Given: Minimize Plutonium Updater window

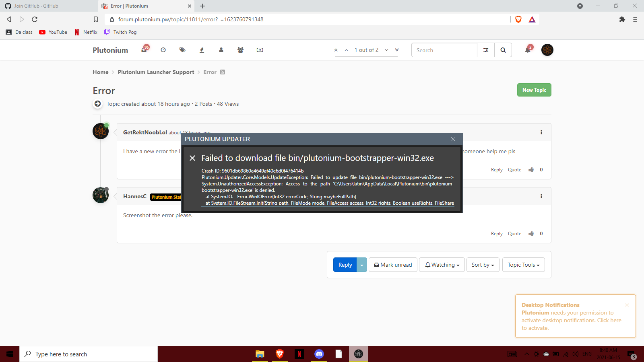Looking at the screenshot, I should coord(435,139).
